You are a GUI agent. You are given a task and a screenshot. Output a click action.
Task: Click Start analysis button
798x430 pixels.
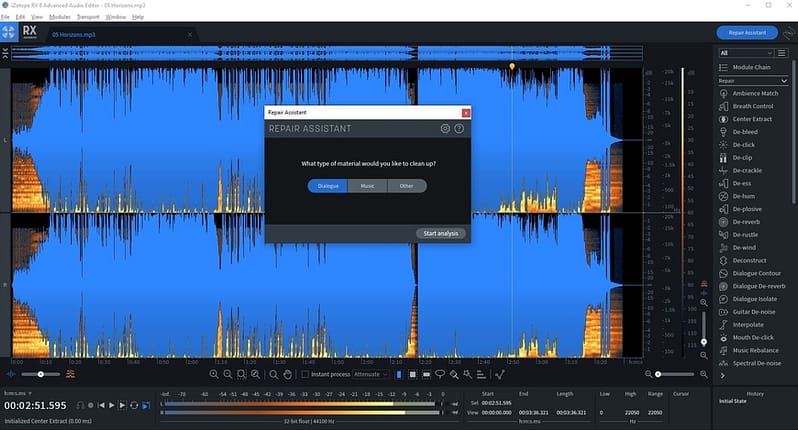tap(441, 234)
